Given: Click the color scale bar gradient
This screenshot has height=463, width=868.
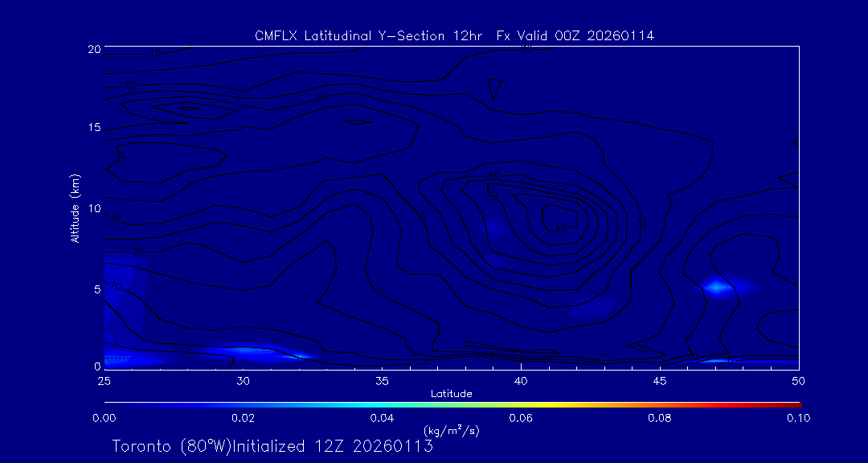Looking at the screenshot, I should [x=452, y=405].
